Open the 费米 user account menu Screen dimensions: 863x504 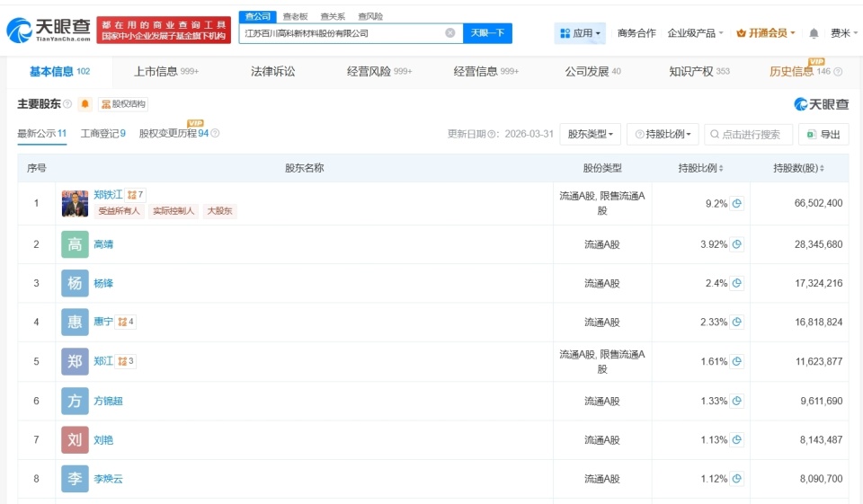click(844, 33)
